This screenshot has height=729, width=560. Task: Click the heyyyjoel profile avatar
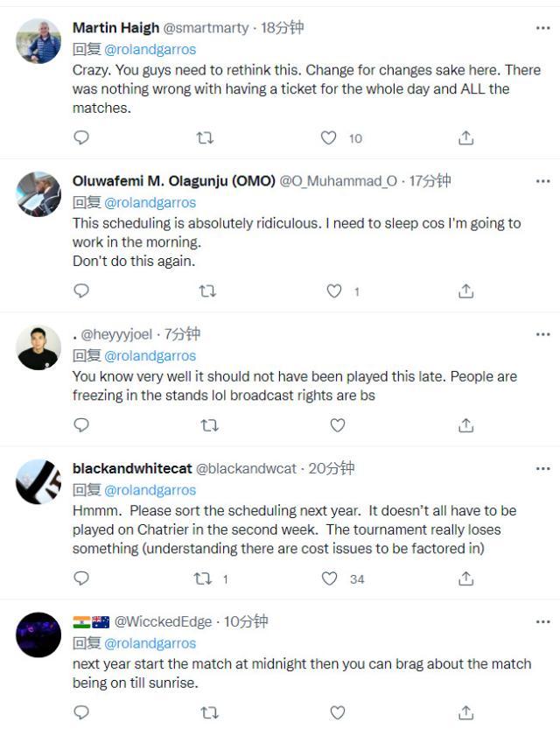38,348
